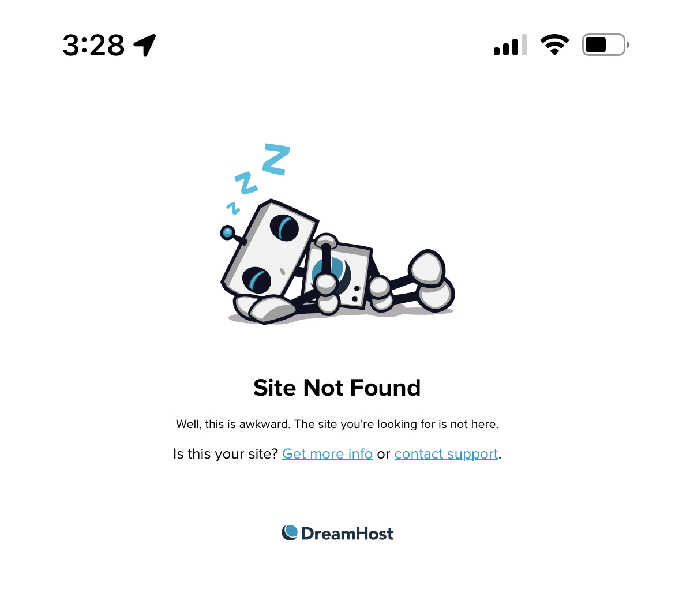Tap the smallest blue Z near antenna

[x=233, y=208]
